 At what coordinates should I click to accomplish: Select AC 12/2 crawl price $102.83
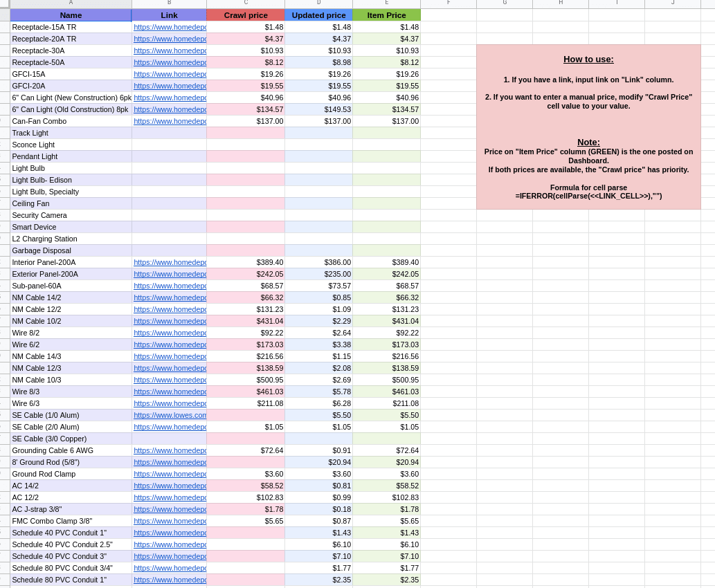tap(246, 498)
